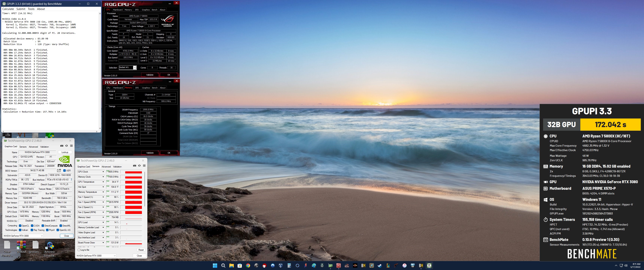This screenshot has width=644, height=270.
Task: Click the BIOS Version field 94.02.71.40.9B
Action: pyautogui.click(x=37, y=171)
